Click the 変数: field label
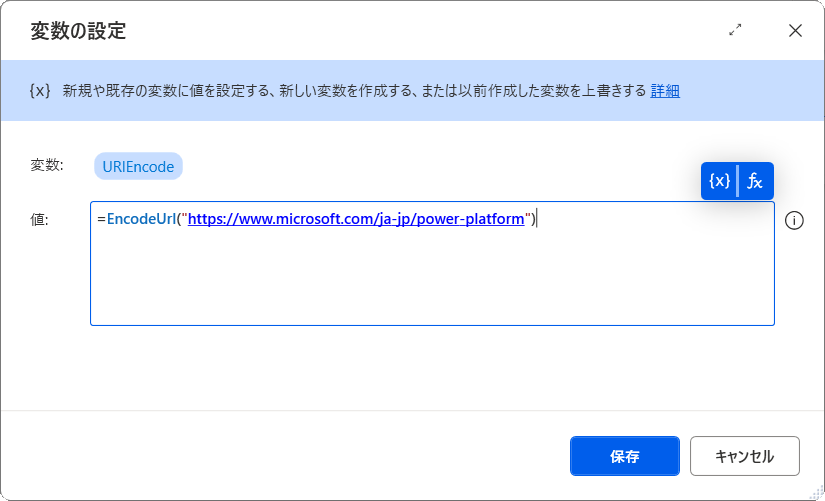The image size is (825, 501). pos(47,165)
